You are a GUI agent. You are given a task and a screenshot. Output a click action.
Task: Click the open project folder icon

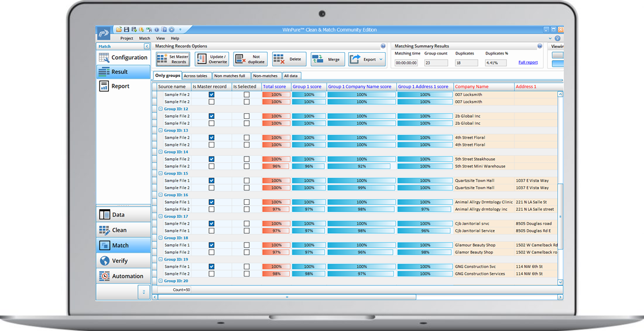(119, 30)
